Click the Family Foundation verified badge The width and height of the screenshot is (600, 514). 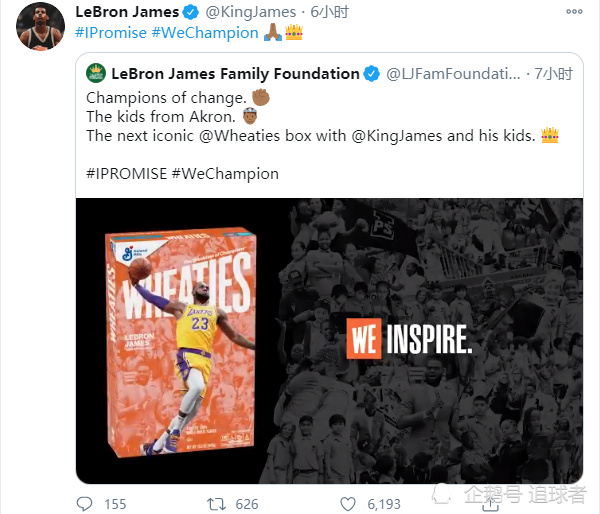[x=372, y=73]
